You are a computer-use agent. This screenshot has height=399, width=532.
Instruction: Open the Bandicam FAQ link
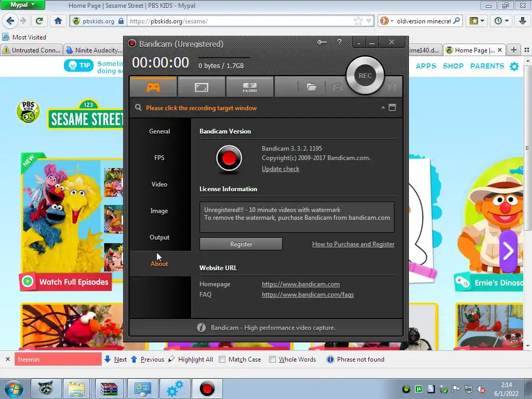308,295
